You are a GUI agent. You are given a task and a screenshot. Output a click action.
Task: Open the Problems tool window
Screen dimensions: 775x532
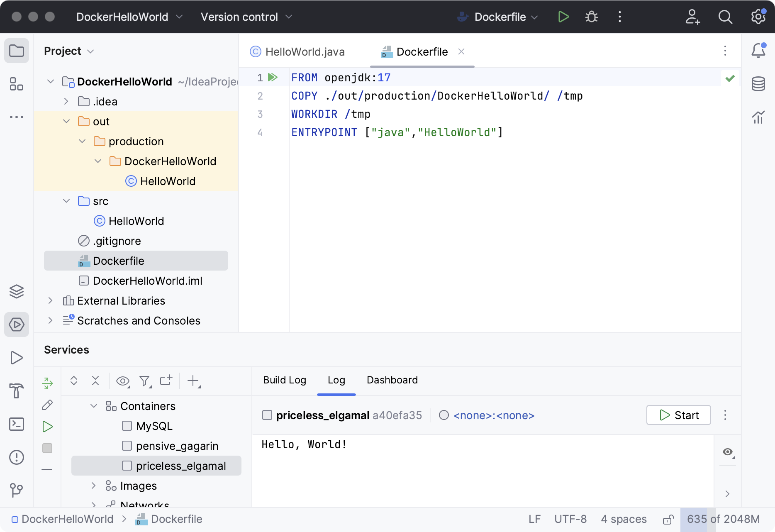click(x=17, y=457)
